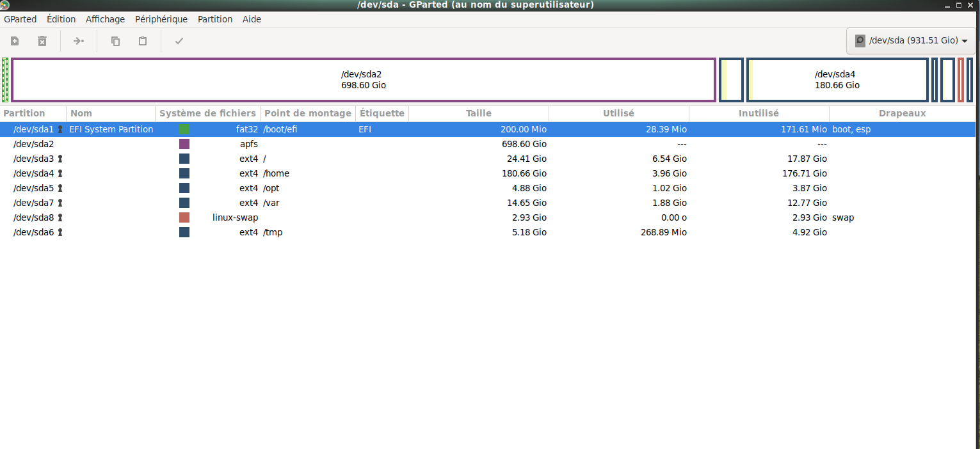Click the Delete partition toolbar icon
The height and width of the screenshot is (449, 980).
tap(42, 41)
